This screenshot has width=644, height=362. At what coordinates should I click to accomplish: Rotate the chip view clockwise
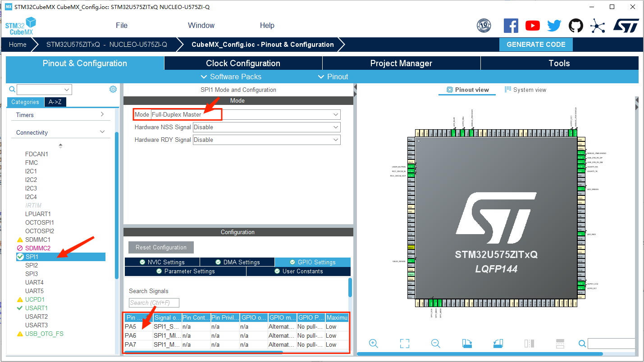[467, 344]
